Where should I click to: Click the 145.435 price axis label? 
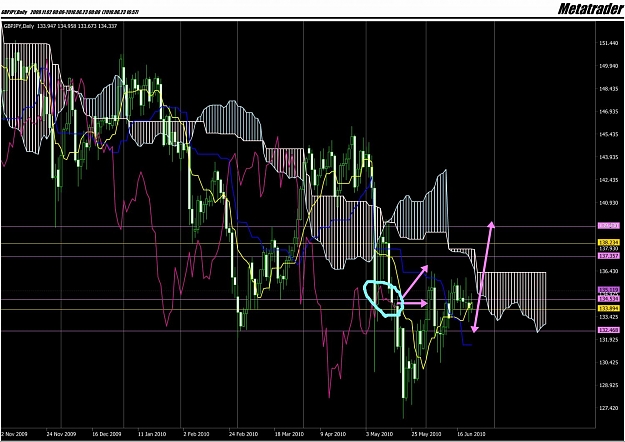[x=608, y=134]
